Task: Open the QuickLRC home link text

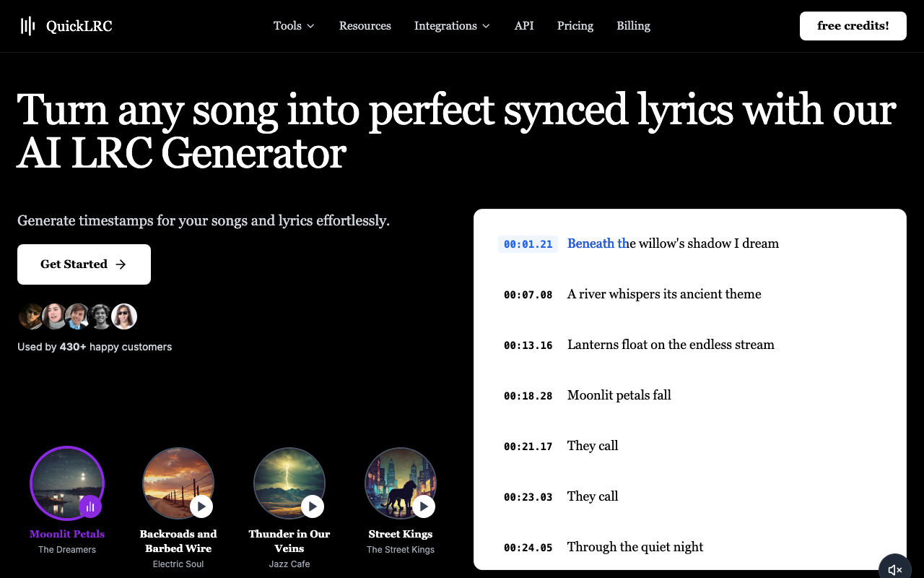Action: tap(79, 26)
